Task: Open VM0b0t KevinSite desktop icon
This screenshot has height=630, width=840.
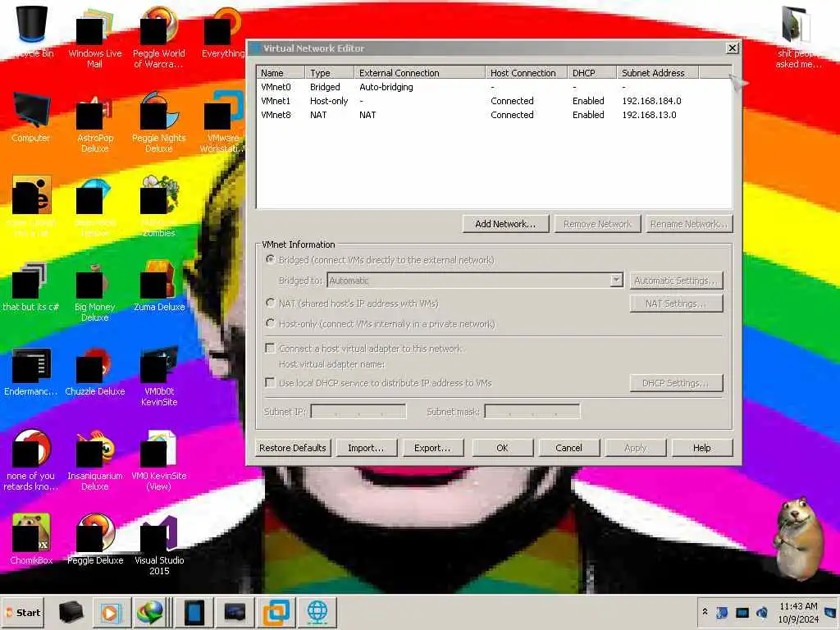Action: pyautogui.click(x=158, y=376)
